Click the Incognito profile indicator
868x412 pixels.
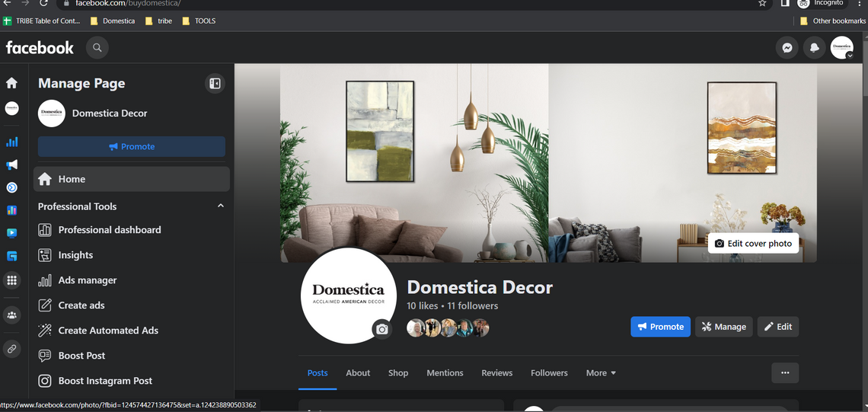822,3
